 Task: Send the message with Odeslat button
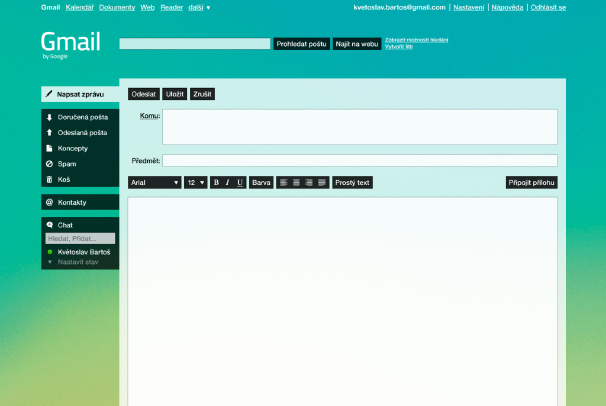pyautogui.click(x=143, y=94)
